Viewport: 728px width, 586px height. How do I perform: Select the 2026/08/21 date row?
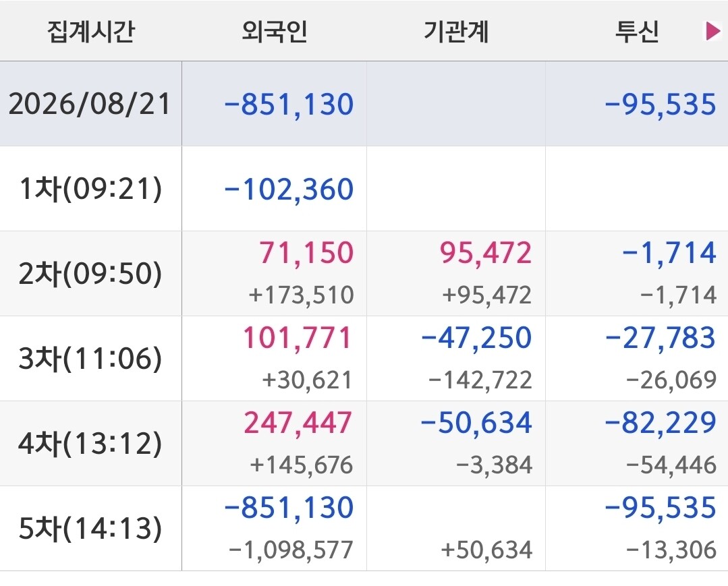(x=364, y=103)
